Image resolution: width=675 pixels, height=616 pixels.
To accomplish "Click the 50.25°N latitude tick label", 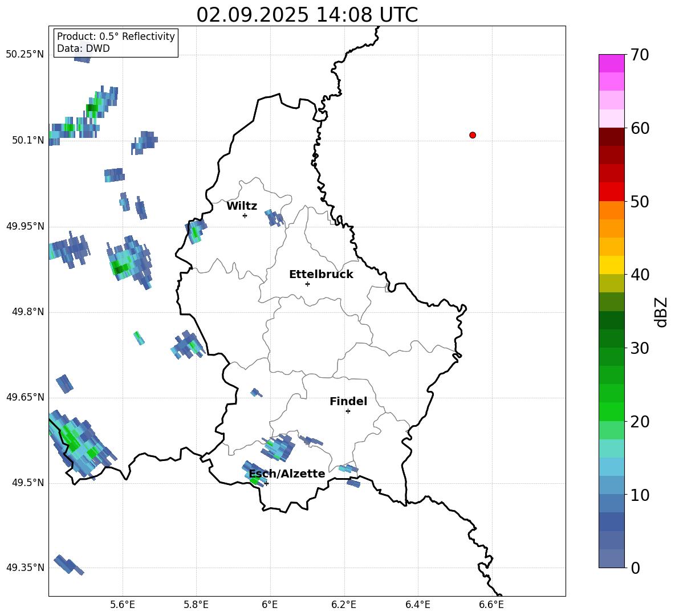I will click(x=25, y=55).
